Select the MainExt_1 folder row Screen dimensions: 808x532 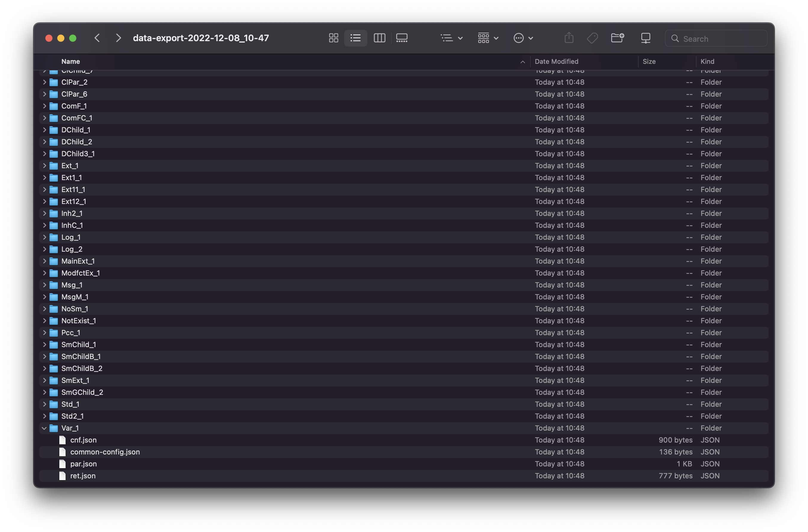click(78, 261)
